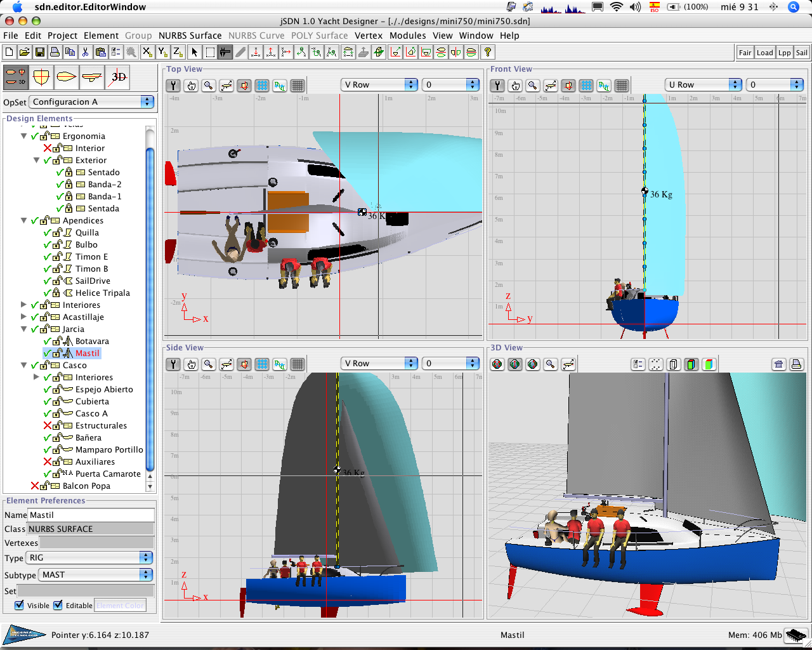Toggle visibility check of Auxiliares element
Image resolution: width=812 pixels, height=650 pixels.
click(48, 461)
